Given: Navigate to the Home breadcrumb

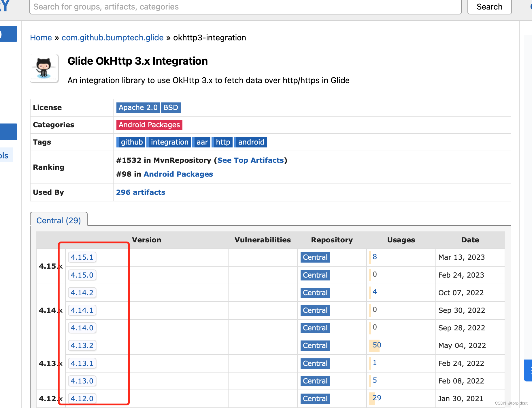Looking at the screenshot, I should pyautogui.click(x=41, y=38).
